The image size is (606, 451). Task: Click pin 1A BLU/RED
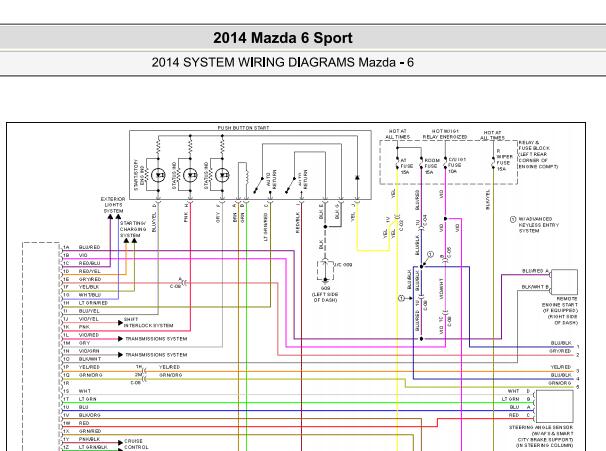(x=81, y=247)
